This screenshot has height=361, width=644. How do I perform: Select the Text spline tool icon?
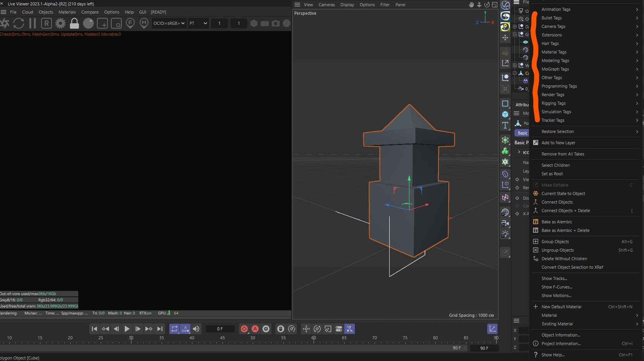[505, 125]
